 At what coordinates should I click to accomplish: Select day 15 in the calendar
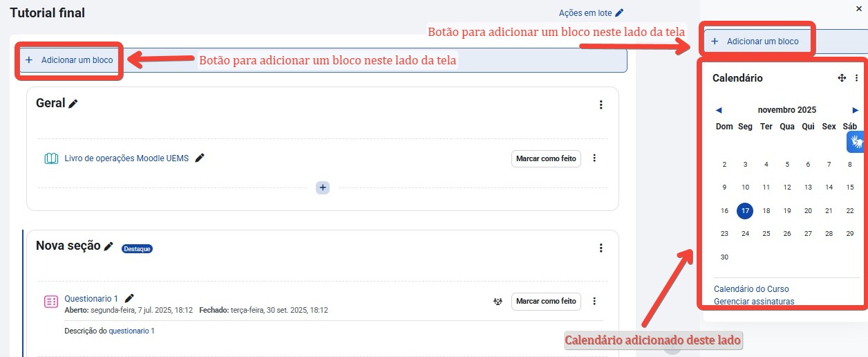click(850, 187)
